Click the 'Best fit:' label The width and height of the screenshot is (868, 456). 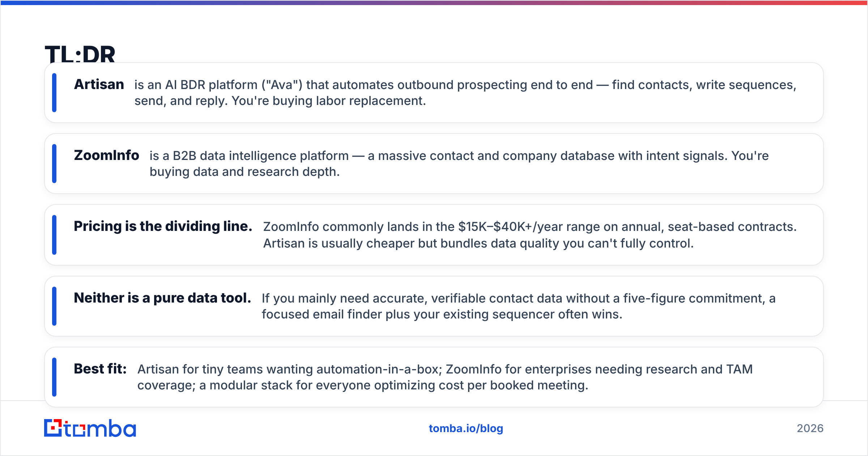pos(100,369)
